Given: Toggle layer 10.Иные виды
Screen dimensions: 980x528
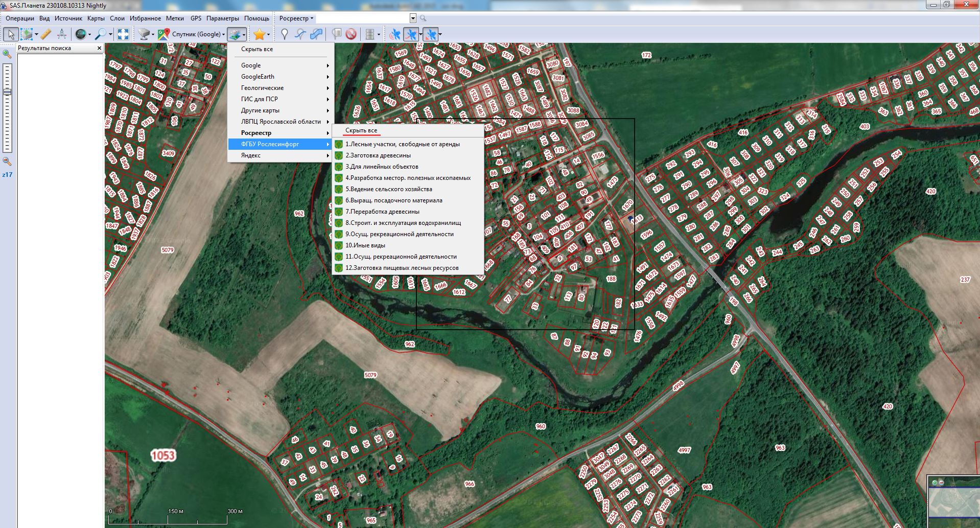Looking at the screenshot, I should click(x=365, y=245).
